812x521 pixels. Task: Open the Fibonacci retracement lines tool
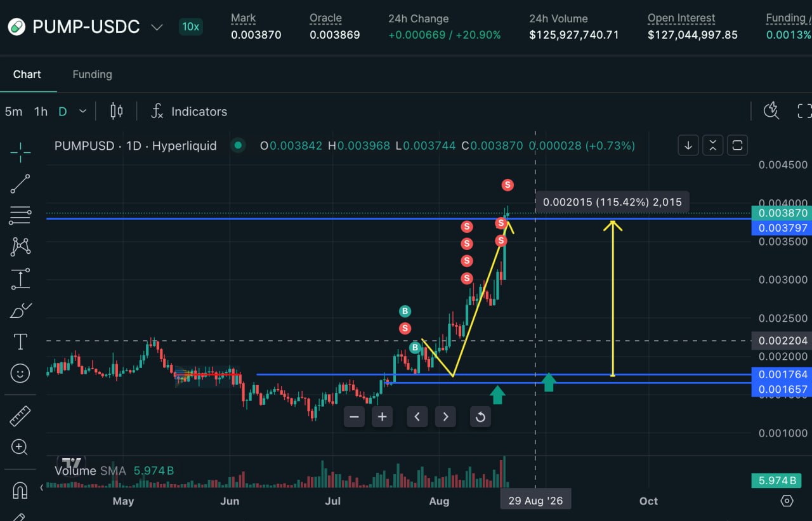click(20, 215)
